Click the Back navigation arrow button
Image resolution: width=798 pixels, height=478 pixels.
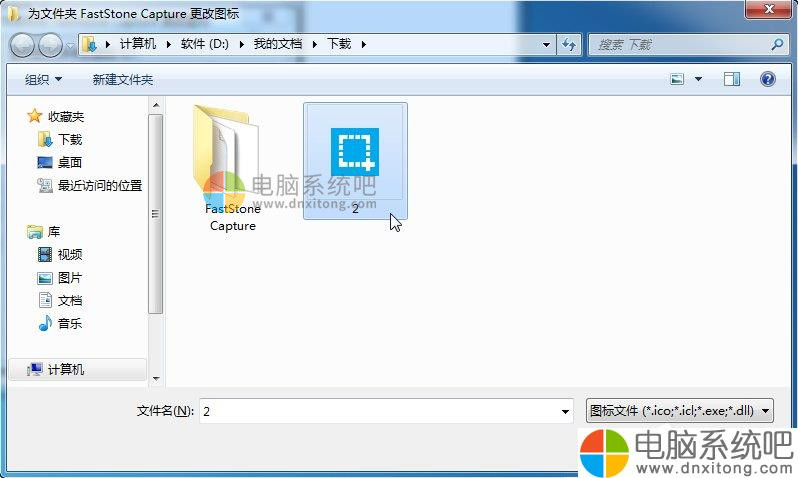[22, 45]
